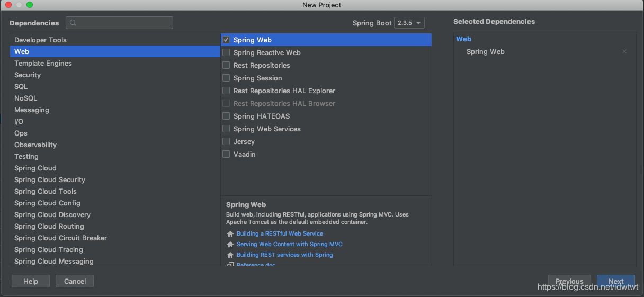Select the SQL category

(115, 86)
